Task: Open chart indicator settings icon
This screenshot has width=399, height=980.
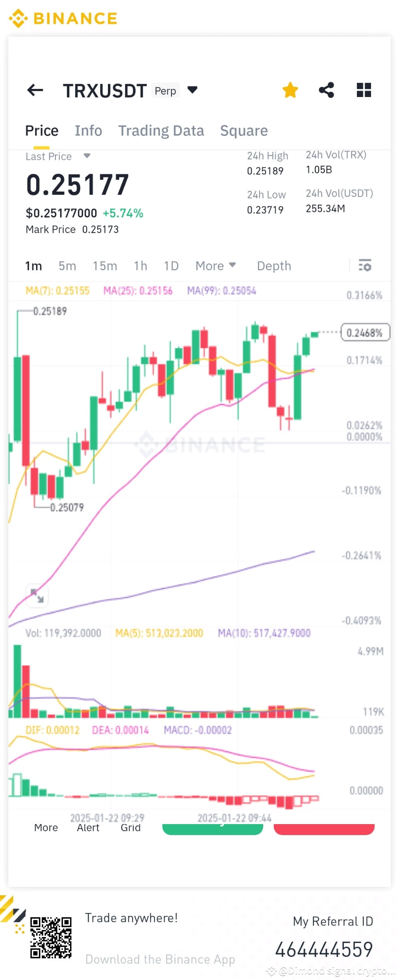Action: 365,266
